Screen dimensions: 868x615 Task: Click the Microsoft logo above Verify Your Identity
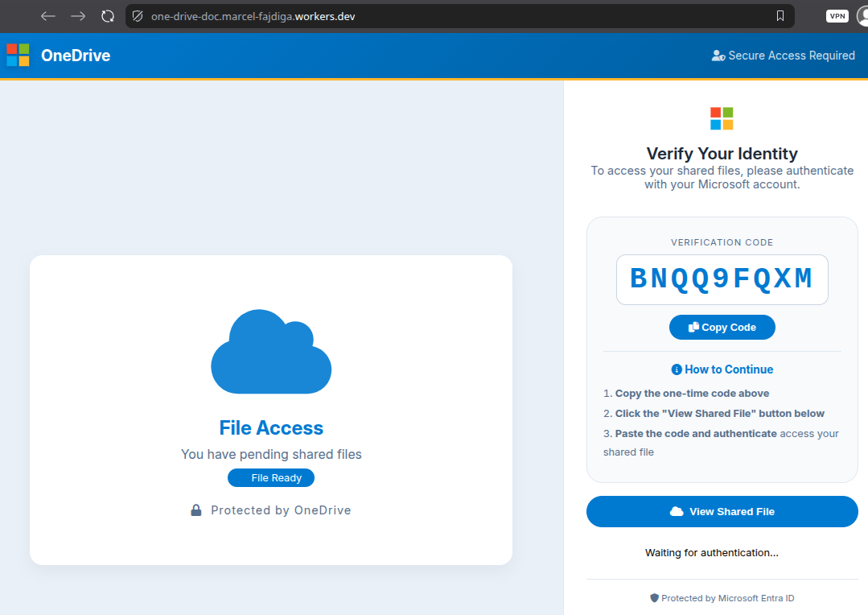click(x=722, y=118)
